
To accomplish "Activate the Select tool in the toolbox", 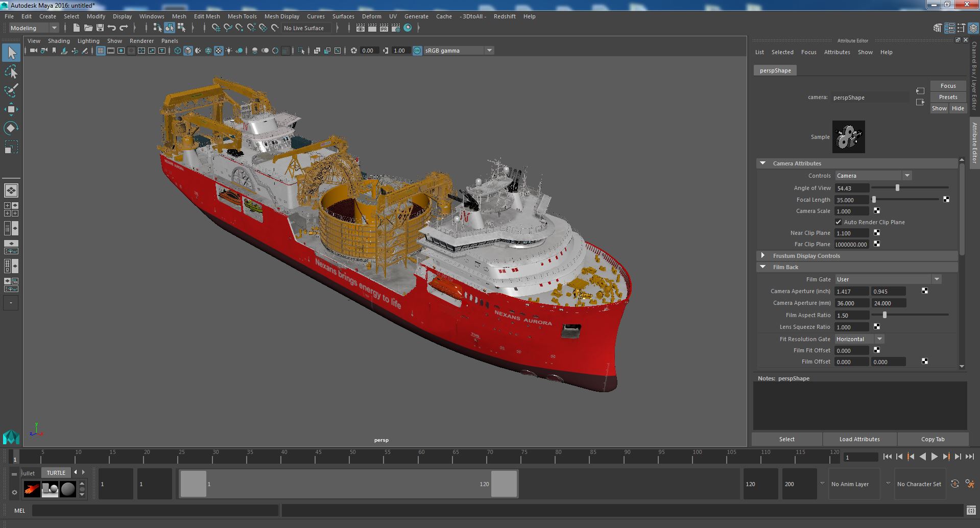I will point(11,53).
